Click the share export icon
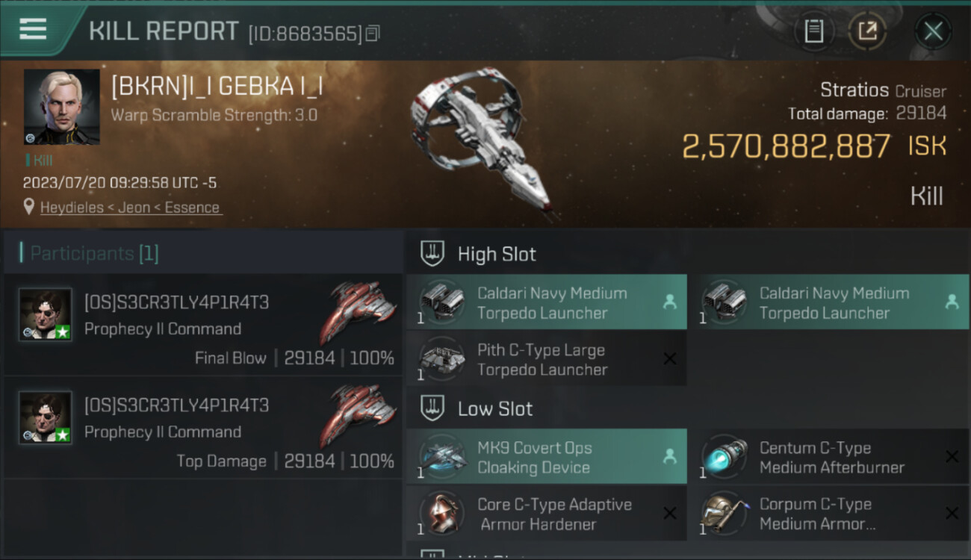Image resolution: width=971 pixels, height=560 pixels. [867, 31]
